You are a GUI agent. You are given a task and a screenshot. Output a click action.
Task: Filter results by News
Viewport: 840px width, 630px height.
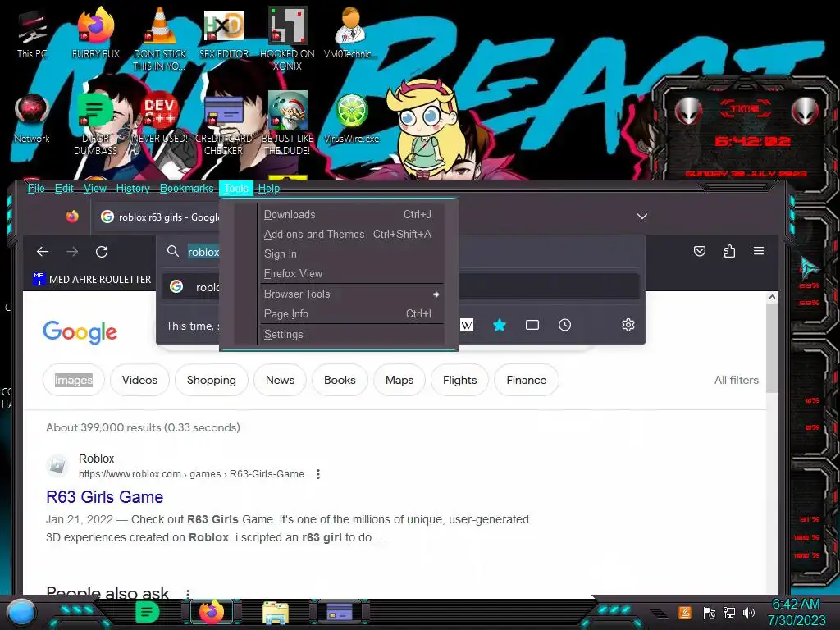(280, 380)
